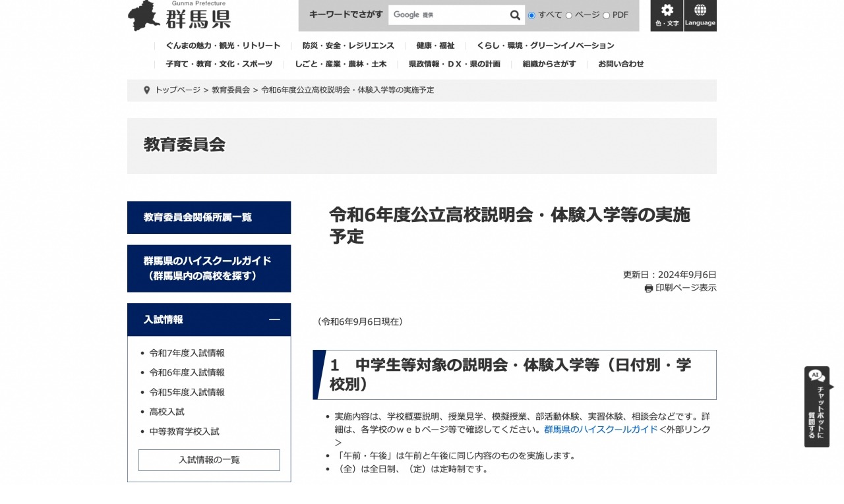Click the search magnifier icon
This screenshot has width=844, height=504.
coord(515,14)
